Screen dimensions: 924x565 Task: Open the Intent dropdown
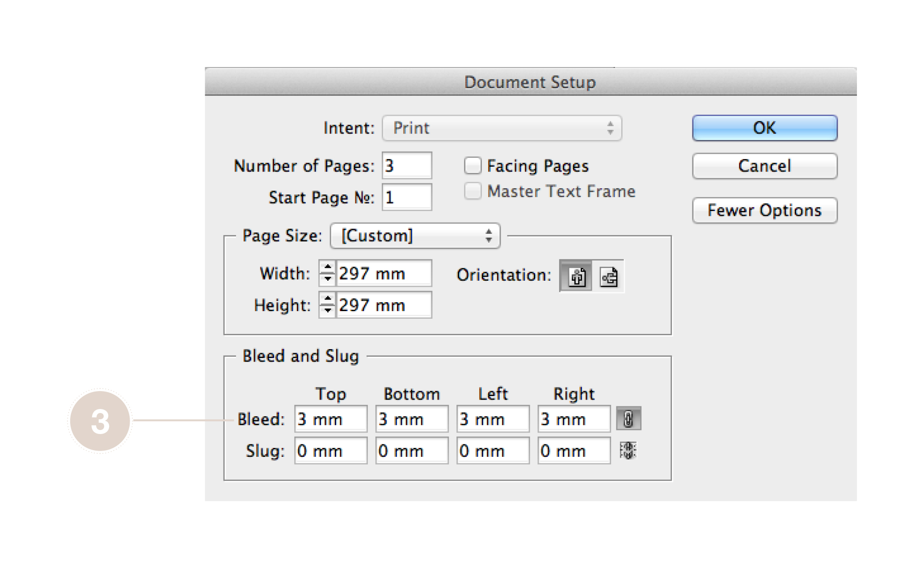pyautogui.click(x=502, y=128)
